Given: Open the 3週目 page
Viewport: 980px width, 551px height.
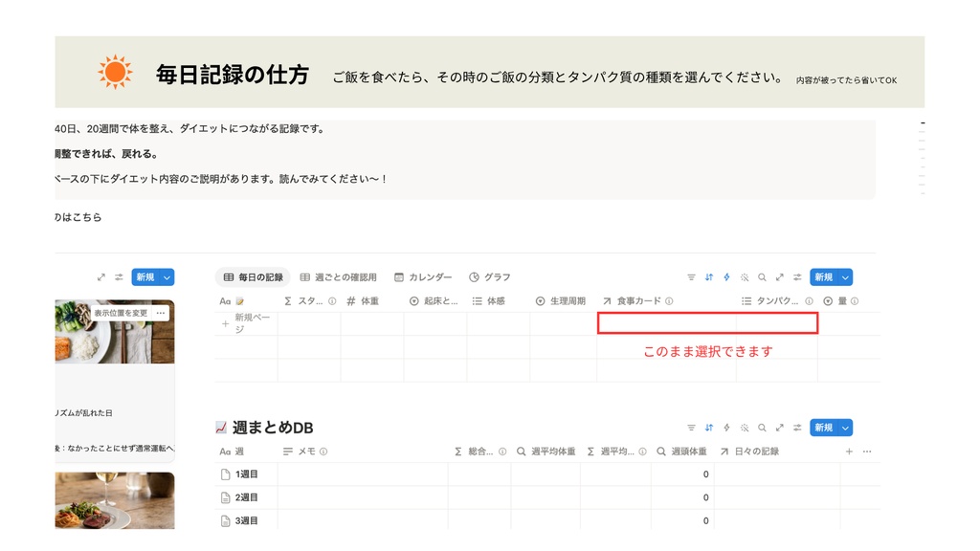Looking at the screenshot, I should [x=246, y=521].
